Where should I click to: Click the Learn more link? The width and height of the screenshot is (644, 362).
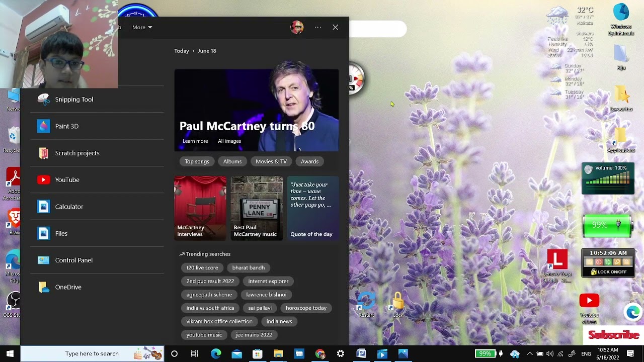[195, 141]
